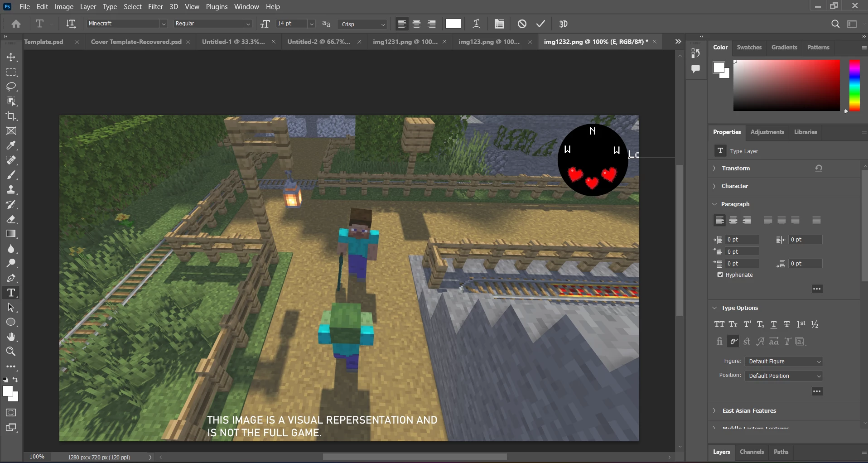Viewport: 868px width, 463px height.
Task: Select the Object Selection tool
Action: point(11,101)
